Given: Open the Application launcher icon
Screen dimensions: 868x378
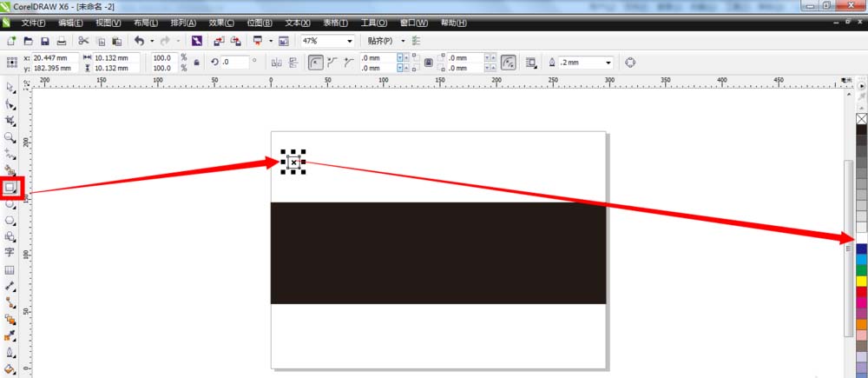Looking at the screenshot, I should (x=258, y=41).
